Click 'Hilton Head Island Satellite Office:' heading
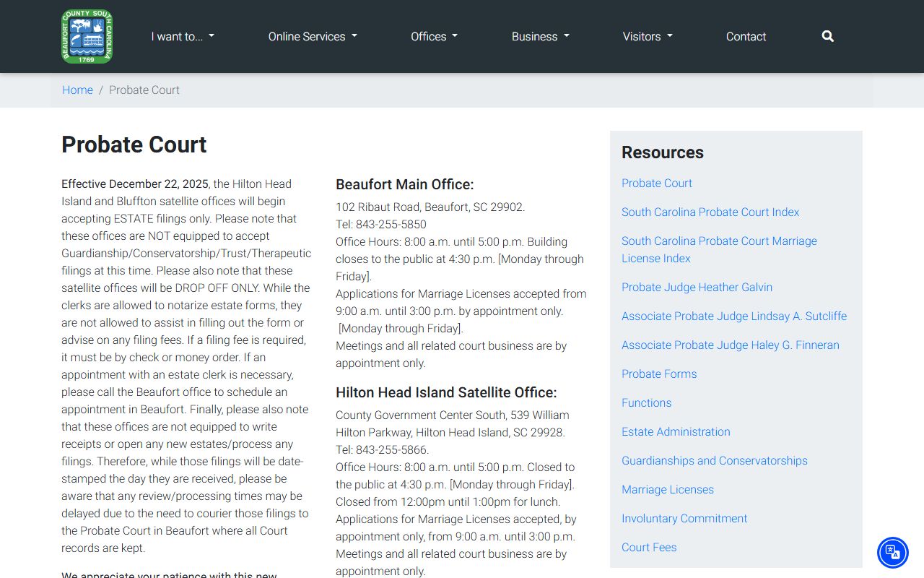The image size is (924, 578). pos(446,392)
